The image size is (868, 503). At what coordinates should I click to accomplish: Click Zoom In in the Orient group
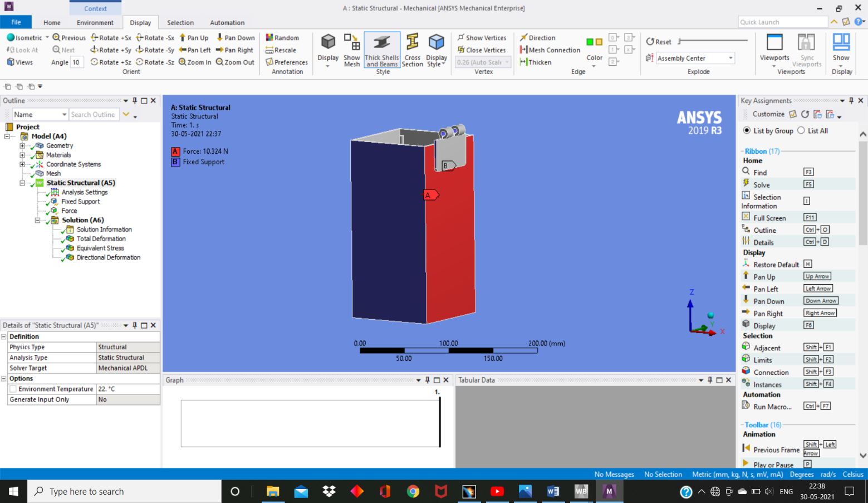tap(195, 62)
